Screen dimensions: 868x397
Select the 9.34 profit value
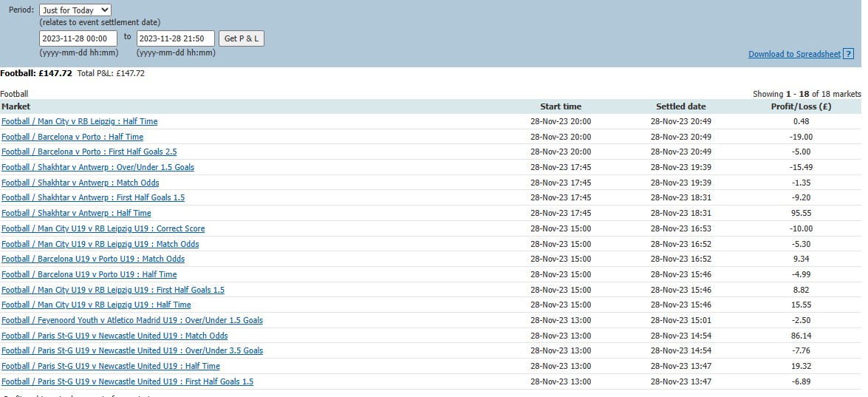click(x=801, y=259)
